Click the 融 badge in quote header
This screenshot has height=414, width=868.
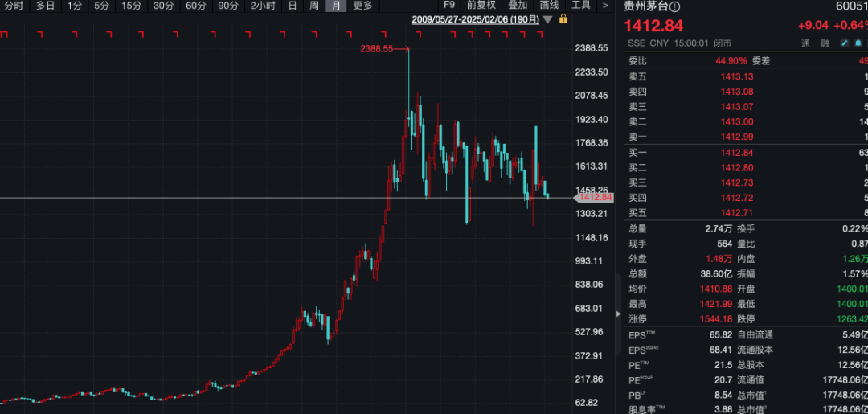click(x=825, y=43)
